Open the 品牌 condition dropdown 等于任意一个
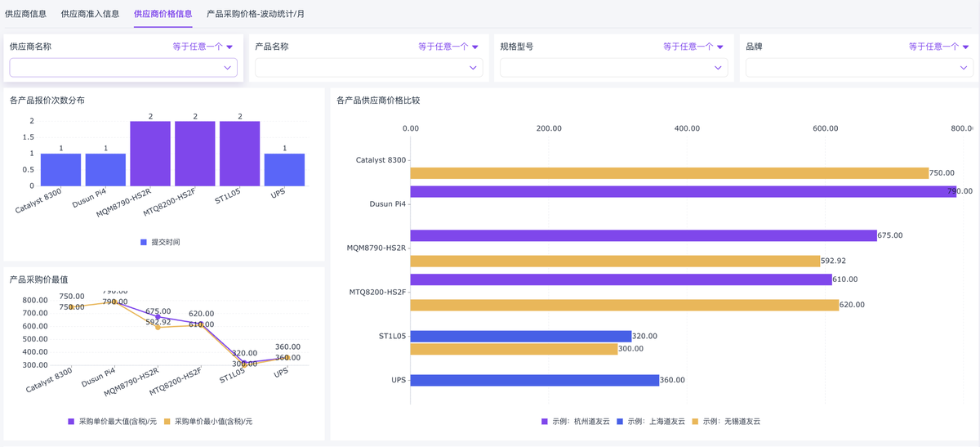This screenshot has height=447, width=980. (x=938, y=47)
